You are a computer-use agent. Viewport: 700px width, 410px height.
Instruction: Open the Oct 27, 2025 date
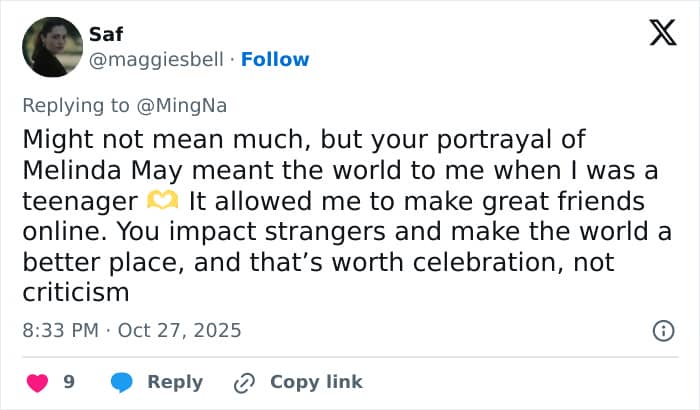tap(180, 329)
